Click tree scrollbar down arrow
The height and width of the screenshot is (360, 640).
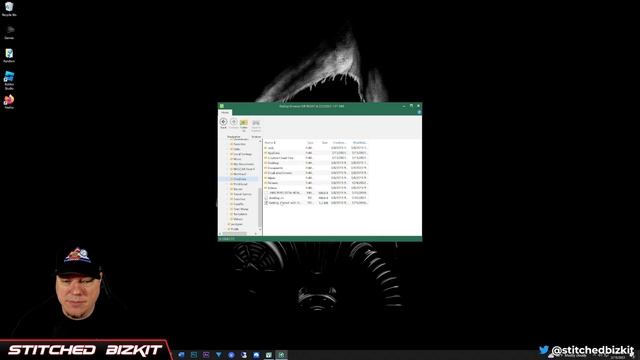coord(260,229)
